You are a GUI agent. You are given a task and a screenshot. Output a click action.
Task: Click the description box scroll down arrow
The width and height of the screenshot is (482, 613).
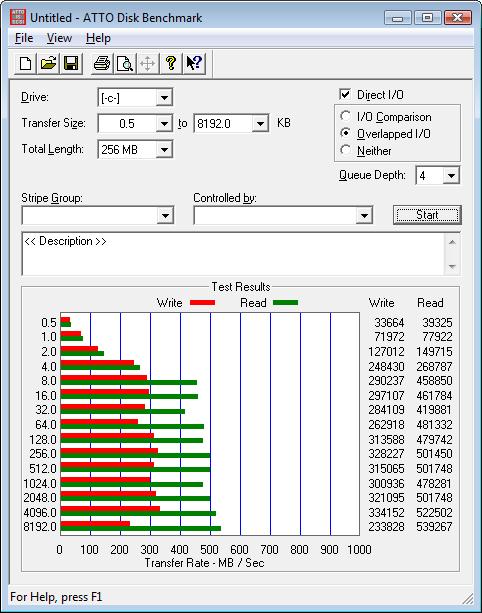point(452,267)
